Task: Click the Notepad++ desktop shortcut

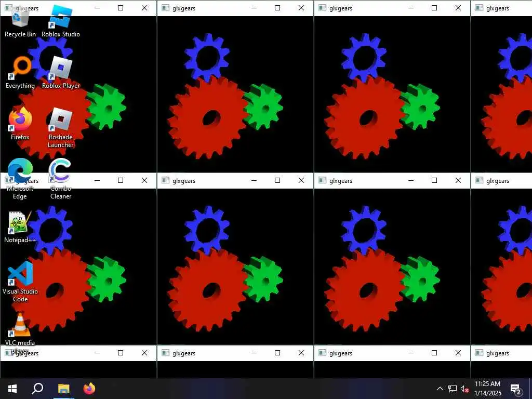Action: click(x=20, y=228)
